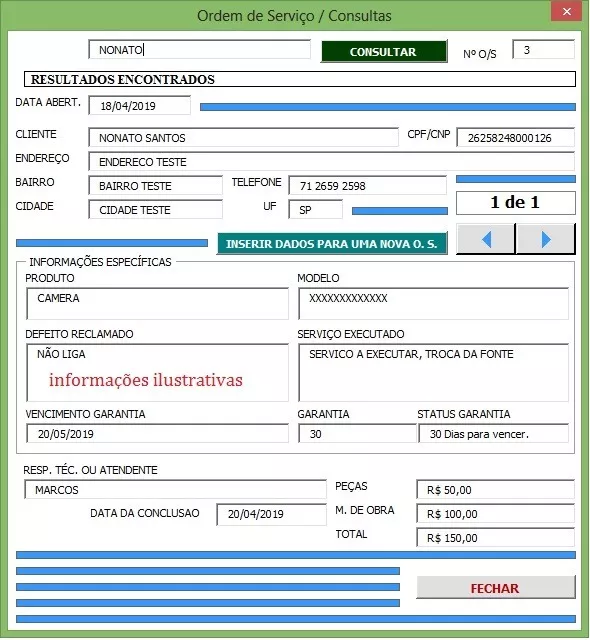Click the SERVIÇO EXECUTADO text box

pyautogui.click(x=433, y=373)
